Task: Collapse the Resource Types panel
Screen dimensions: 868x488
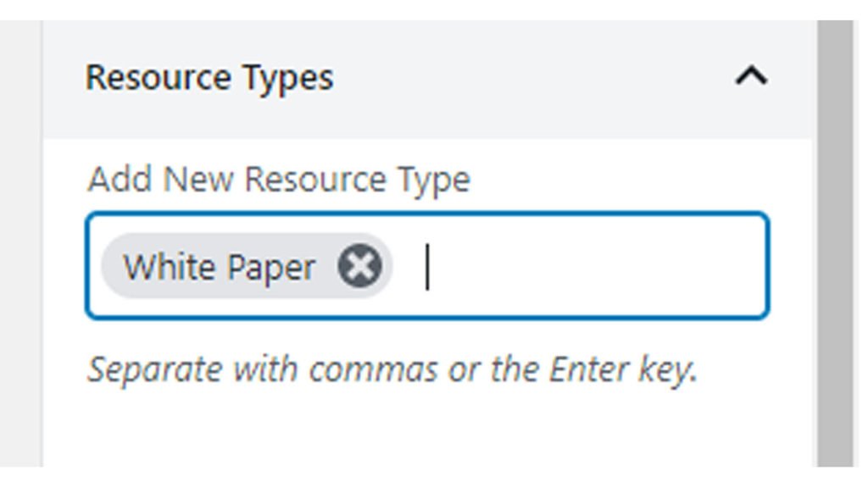Action: point(751,78)
